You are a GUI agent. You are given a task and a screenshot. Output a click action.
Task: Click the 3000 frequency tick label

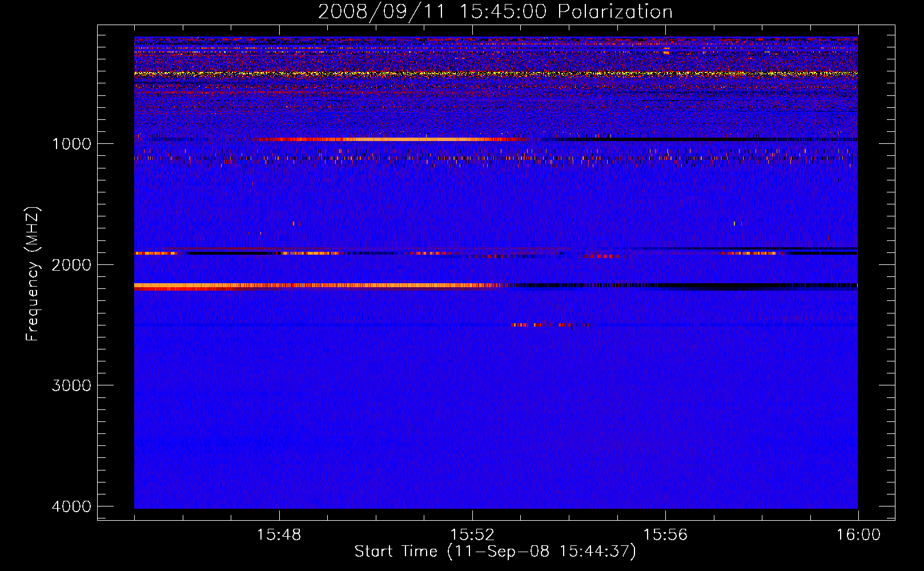click(71, 385)
